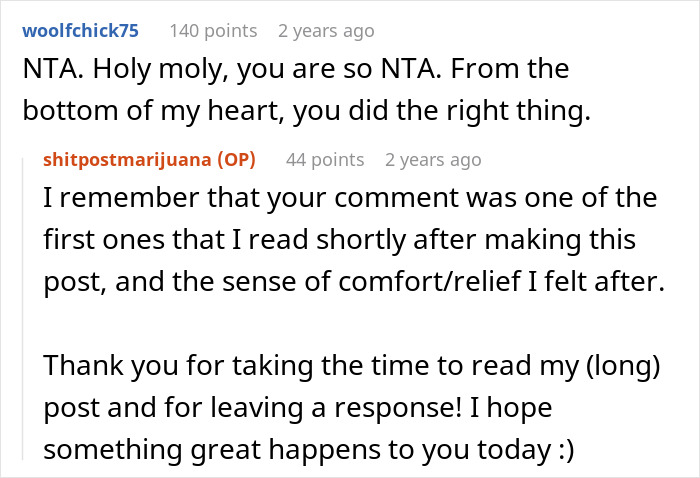Click the line starting 'post, and the sense'

click(x=354, y=283)
